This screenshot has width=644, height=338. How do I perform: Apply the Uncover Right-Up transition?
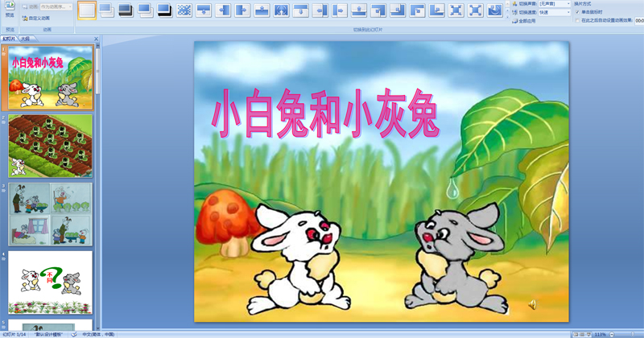click(x=436, y=10)
